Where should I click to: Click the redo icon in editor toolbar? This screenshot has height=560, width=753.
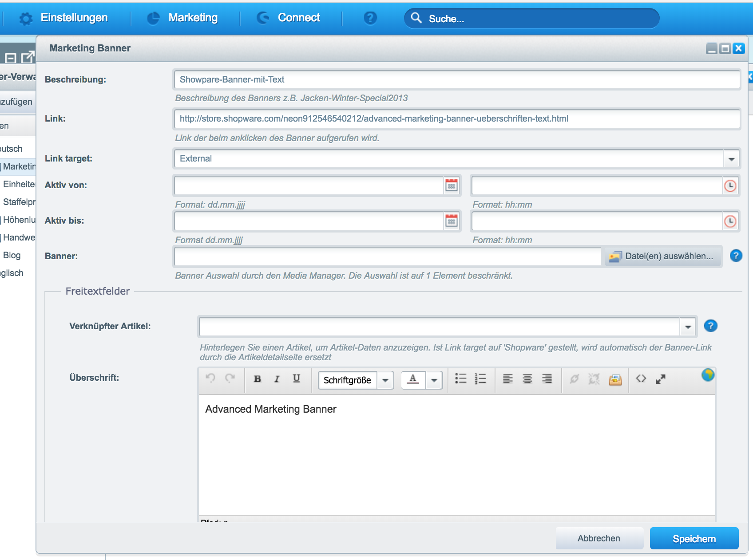230,379
